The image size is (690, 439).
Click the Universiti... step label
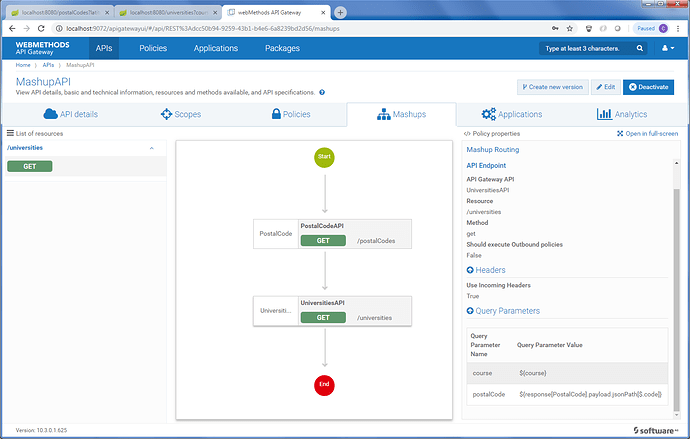(275, 311)
